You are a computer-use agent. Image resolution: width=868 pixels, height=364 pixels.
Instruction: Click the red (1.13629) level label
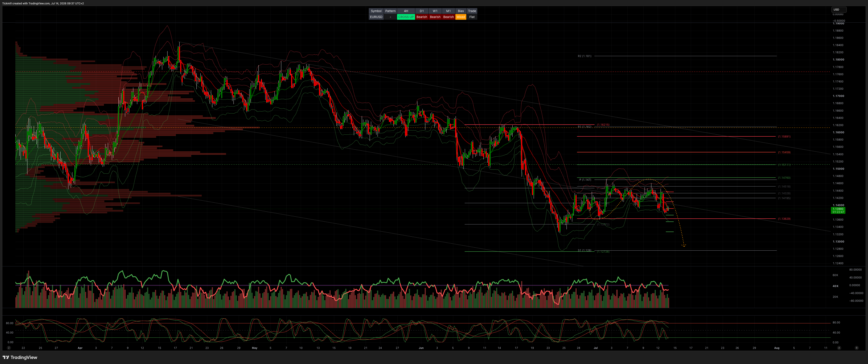(784, 219)
